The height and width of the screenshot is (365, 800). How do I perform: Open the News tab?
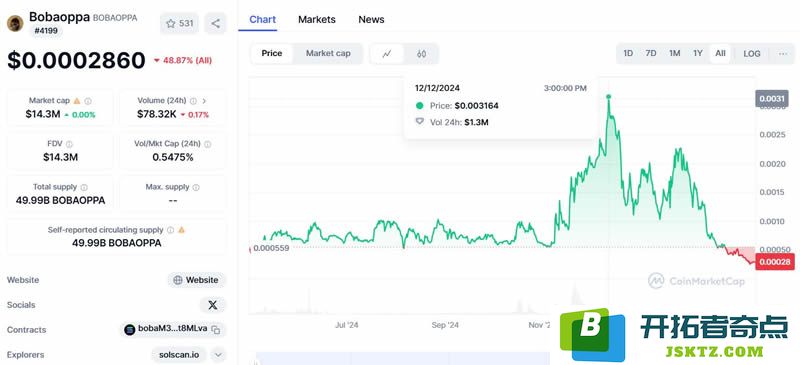[371, 19]
